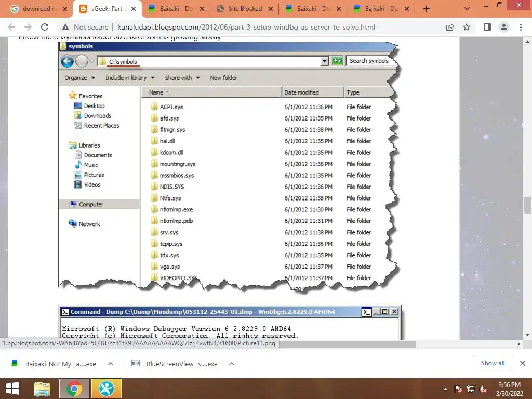This screenshot has height=399, width=532.
Task: Click the address bar URL
Action: point(246,27)
